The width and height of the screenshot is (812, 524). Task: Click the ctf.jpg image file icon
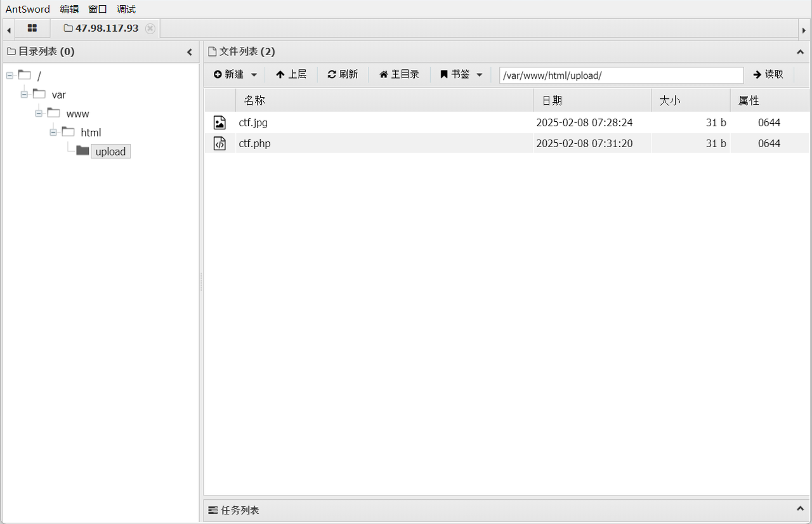coord(219,123)
